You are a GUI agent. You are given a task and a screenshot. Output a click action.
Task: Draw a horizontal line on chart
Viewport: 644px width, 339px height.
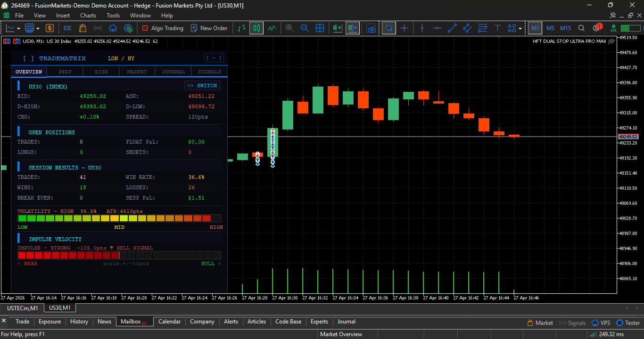pos(437,28)
